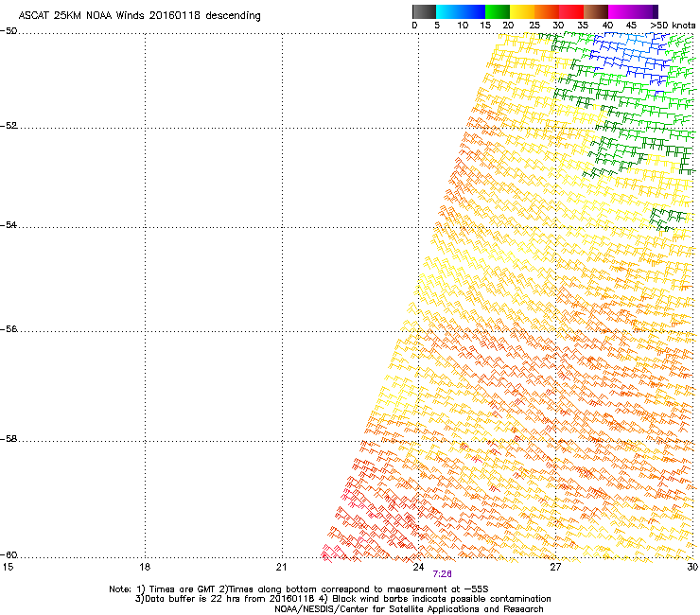
Task: Click the word 'descending' in the plot title
Action: click(x=233, y=16)
